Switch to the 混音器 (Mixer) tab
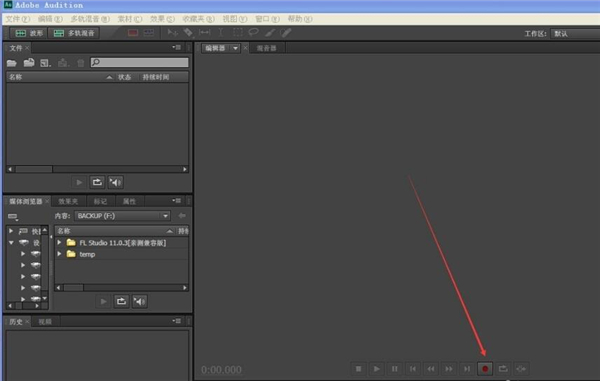The width and height of the screenshot is (600, 381). [x=267, y=48]
